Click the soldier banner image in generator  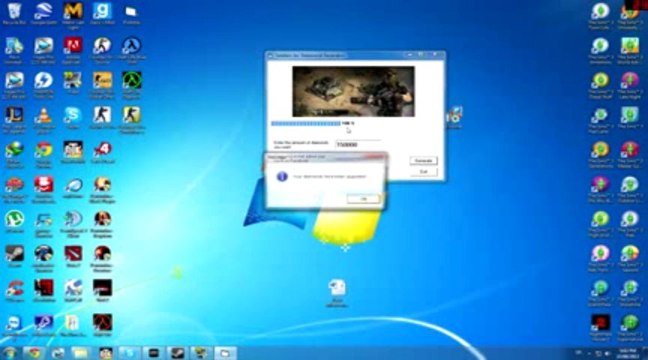click(x=353, y=91)
